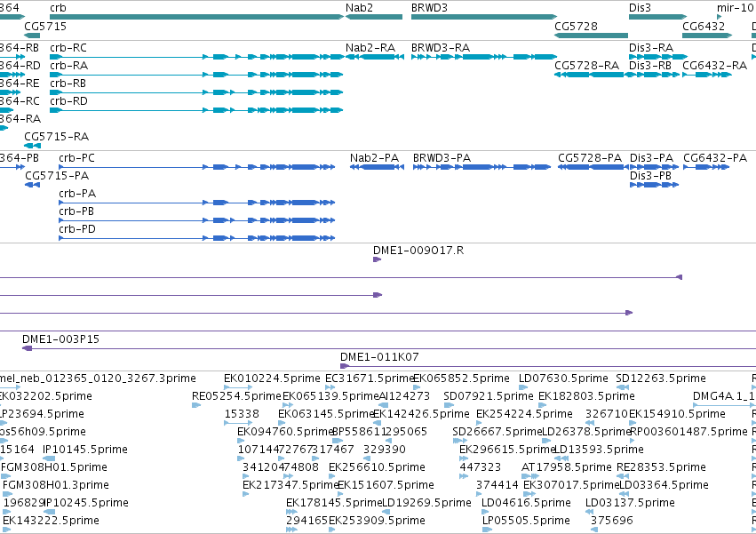The width and height of the screenshot is (756, 534).
Task: Click EST FGM308H01.3prime
Action: point(7,494)
